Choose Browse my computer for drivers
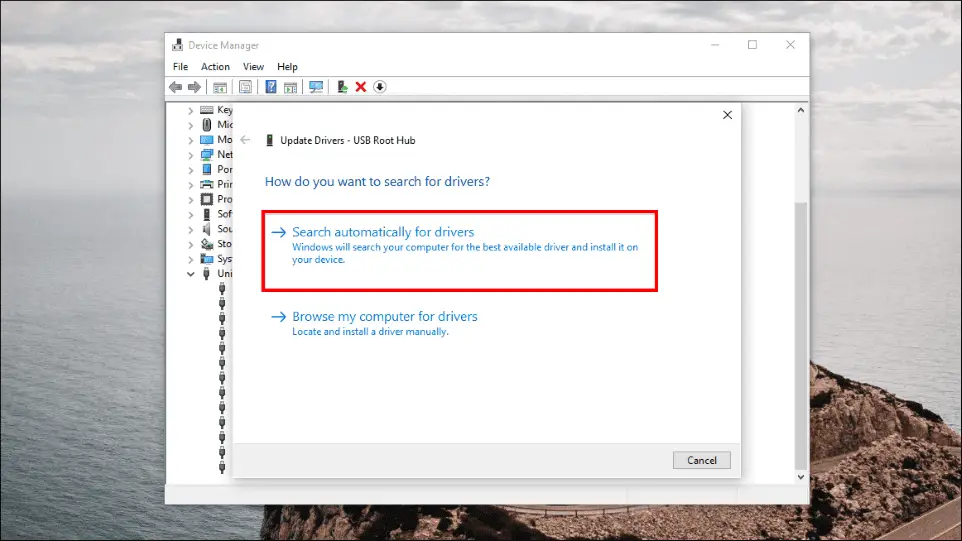The width and height of the screenshot is (962, 541). [x=385, y=323]
